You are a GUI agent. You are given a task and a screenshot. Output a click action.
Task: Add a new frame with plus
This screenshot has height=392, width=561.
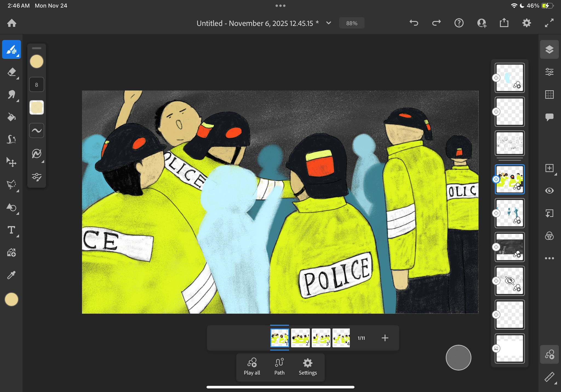tap(385, 338)
